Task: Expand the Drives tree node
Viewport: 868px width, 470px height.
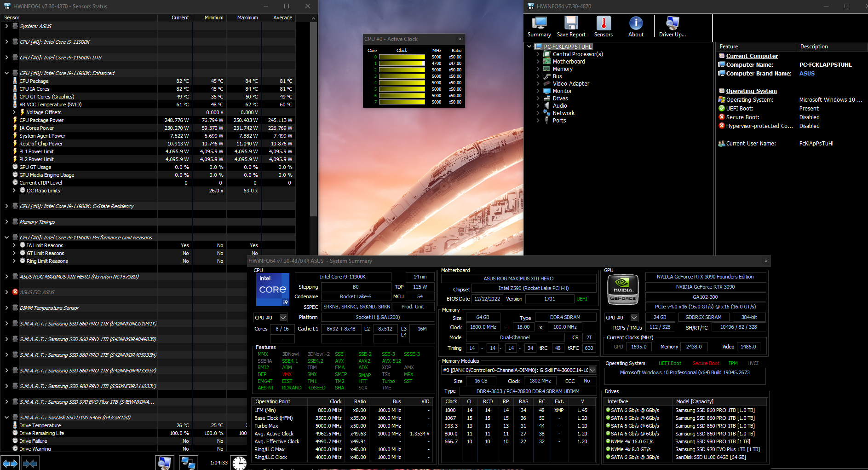Action: [538, 98]
